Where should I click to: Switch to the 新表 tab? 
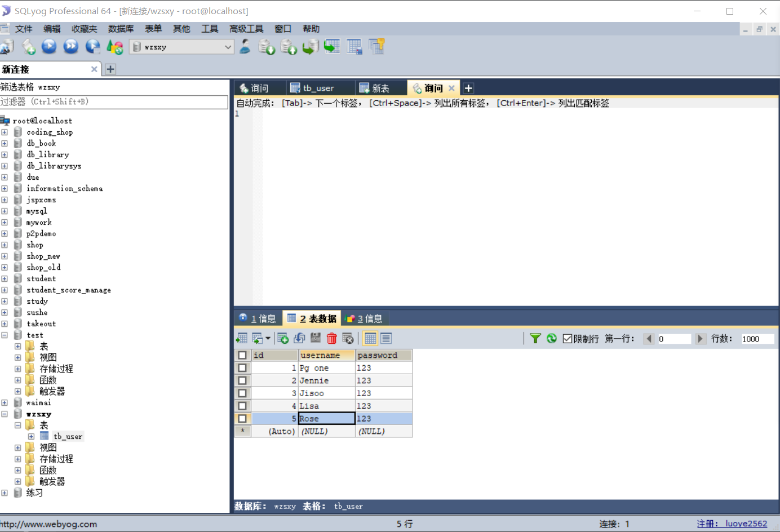[380, 88]
